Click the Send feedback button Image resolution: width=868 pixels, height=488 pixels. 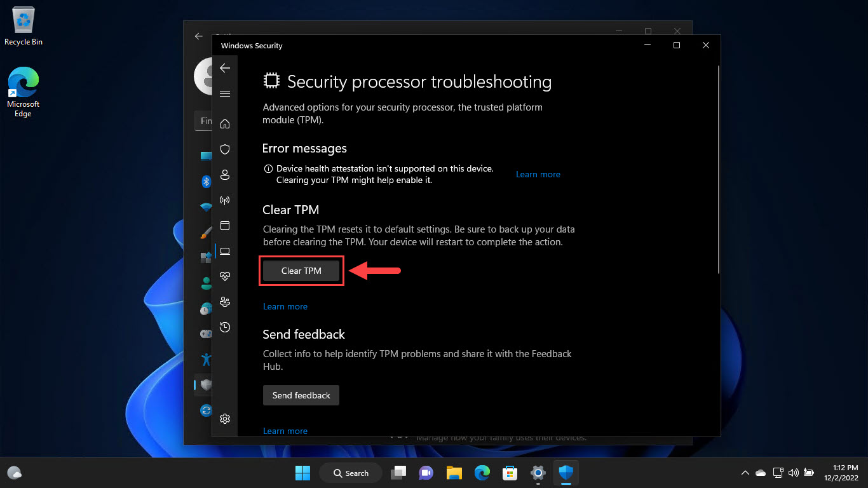[301, 395]
